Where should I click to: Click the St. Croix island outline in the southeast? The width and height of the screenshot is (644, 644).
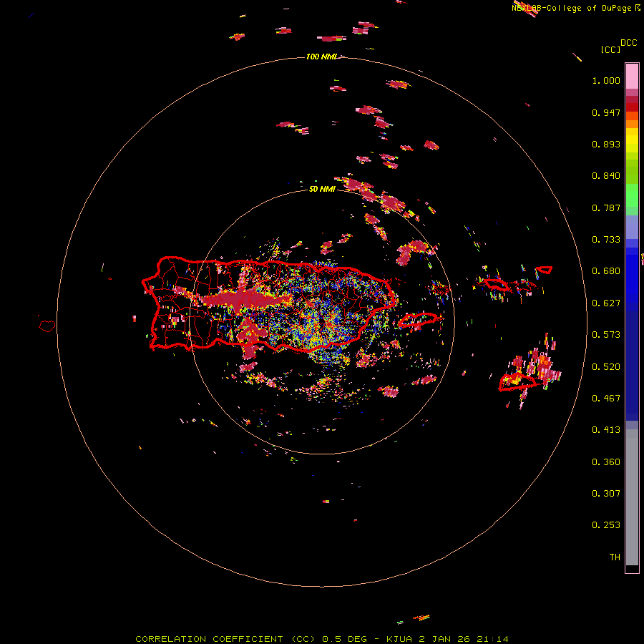[517, 382]
